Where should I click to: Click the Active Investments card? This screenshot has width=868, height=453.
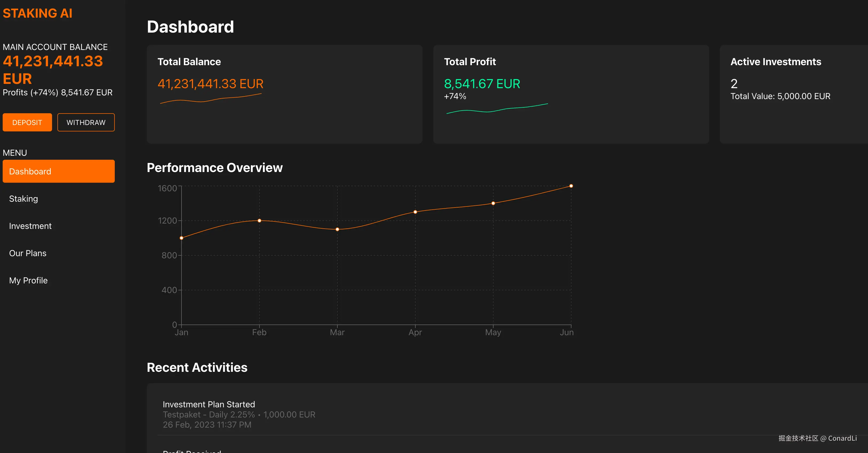pyautogui.click(x=793, y=94)
